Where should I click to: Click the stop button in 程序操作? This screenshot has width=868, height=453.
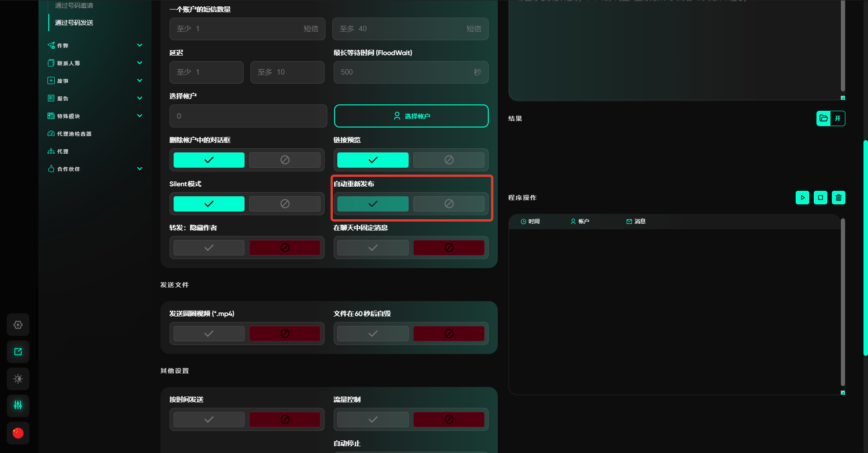pos(821,198)
